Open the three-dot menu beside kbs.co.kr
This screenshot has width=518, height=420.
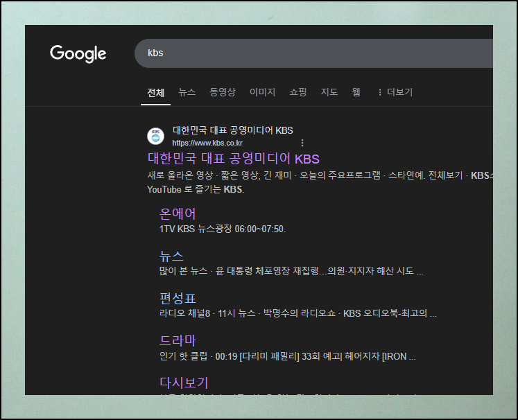tap(302, 143)
